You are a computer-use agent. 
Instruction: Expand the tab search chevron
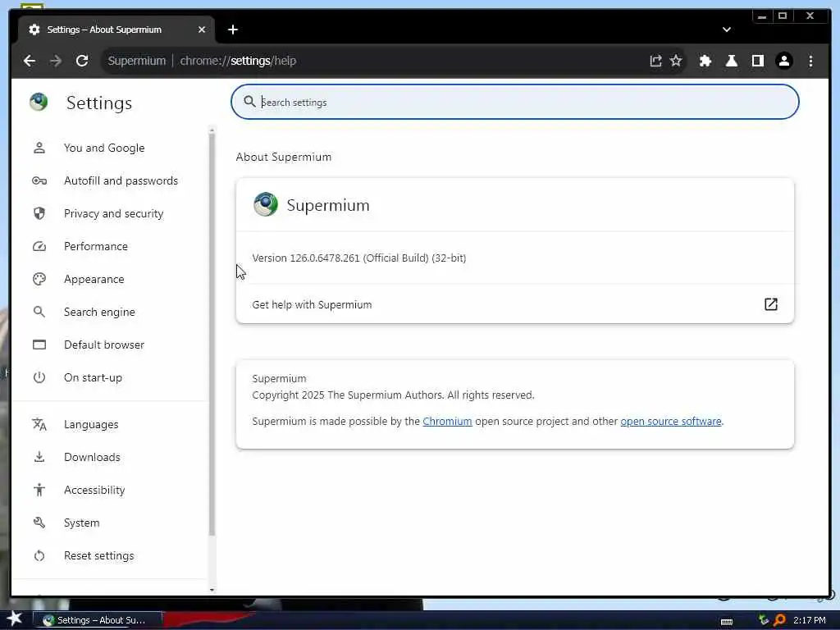pyautogui.click(x=727, y=30)
